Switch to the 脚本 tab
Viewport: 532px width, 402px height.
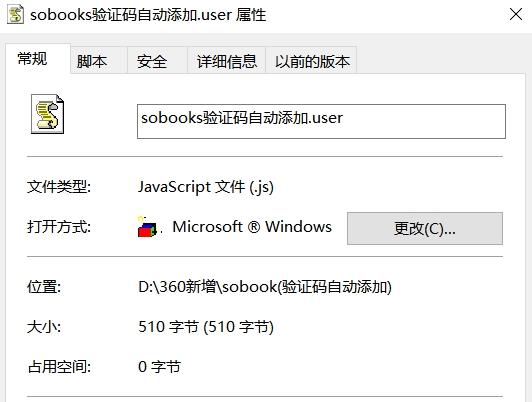click(x=92, y=61)
